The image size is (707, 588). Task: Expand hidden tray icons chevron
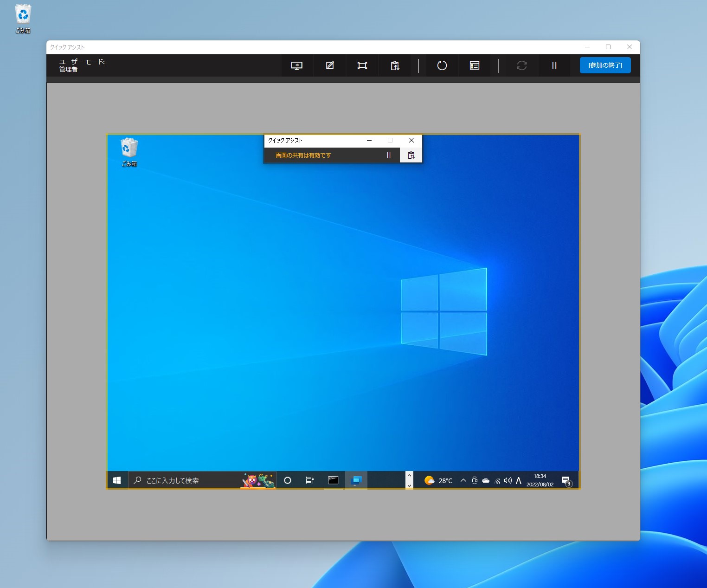point(463,480)
